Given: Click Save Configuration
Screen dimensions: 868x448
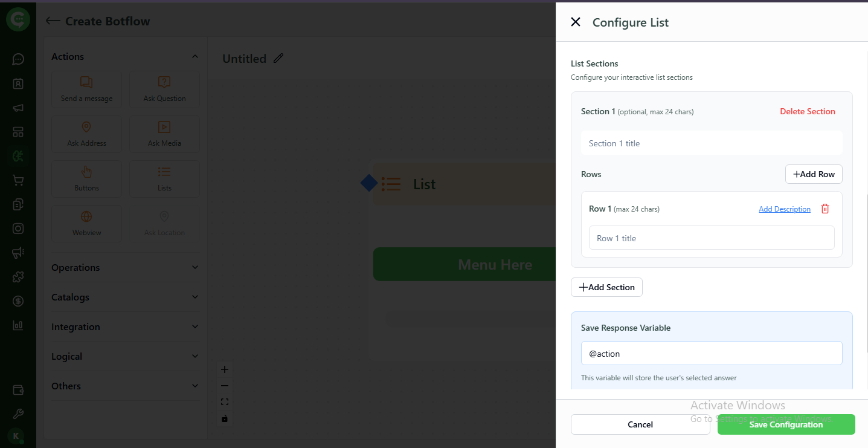Looking at the screenshot, I should pyautogui.click(x=786, y=424).
